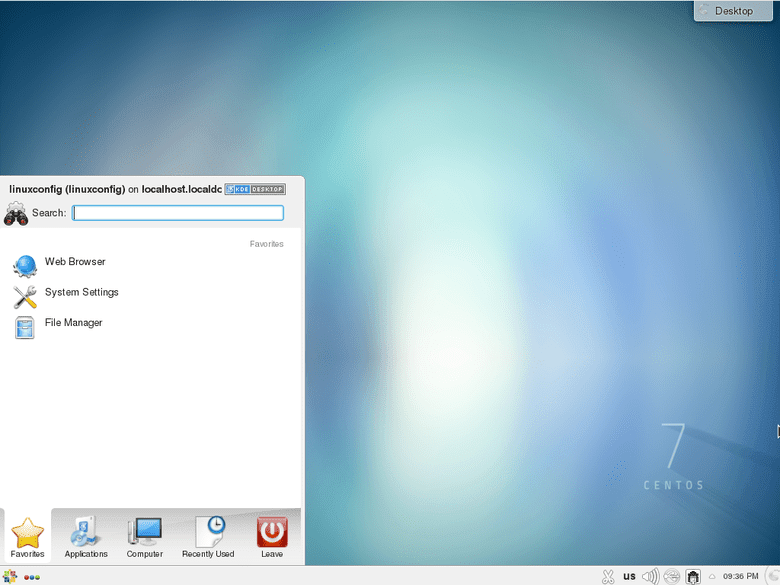The height and width of the screenshot is (585, 780).
Task: Open the USB device notifier icon
Action: (x=672, y=577)
